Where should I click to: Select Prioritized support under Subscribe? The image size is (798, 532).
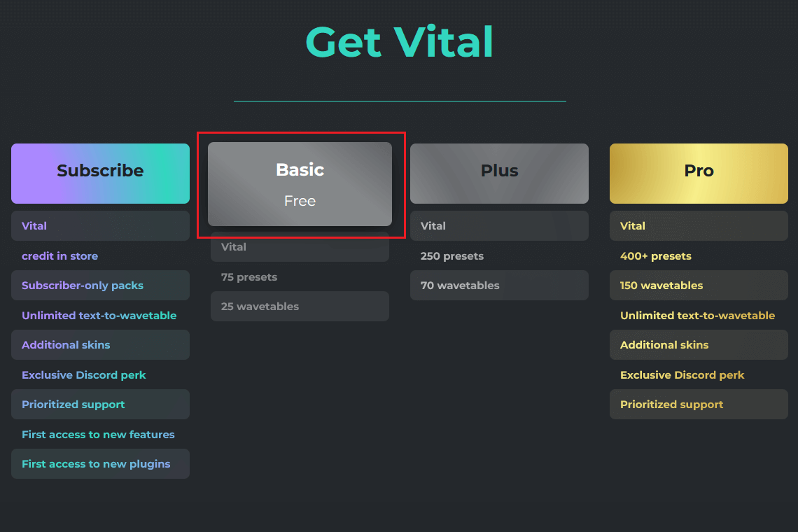(100, 405)
